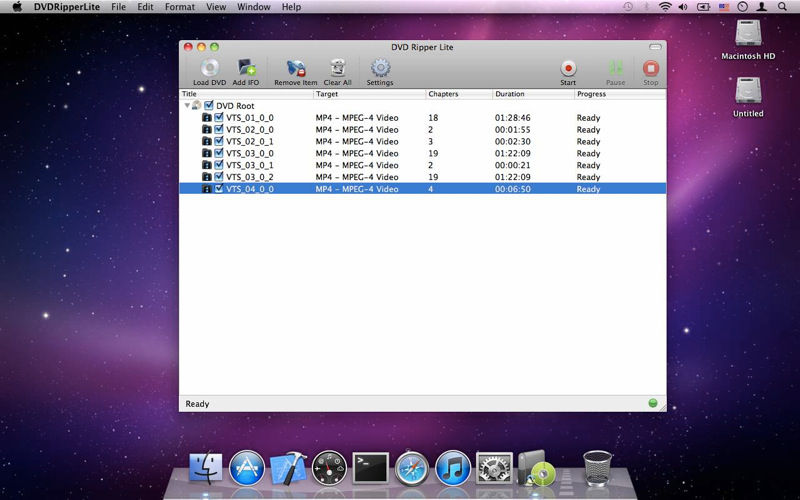Viewport: 800px width, 500px height.
Task: Sort by the Target column header
Action: coord(369,94)
